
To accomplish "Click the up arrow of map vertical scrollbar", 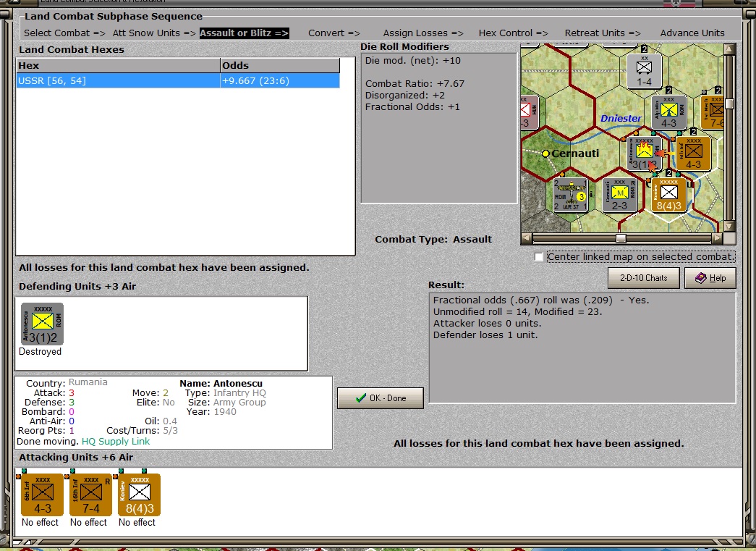I will [x=729, y=49].
